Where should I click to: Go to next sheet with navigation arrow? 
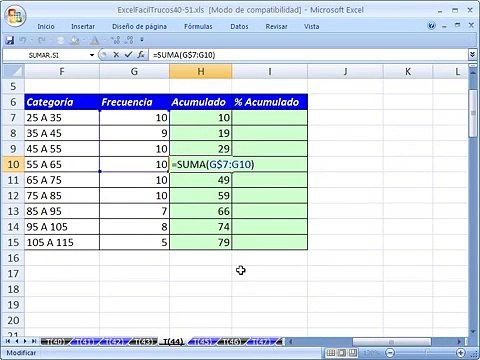point(25,341)
